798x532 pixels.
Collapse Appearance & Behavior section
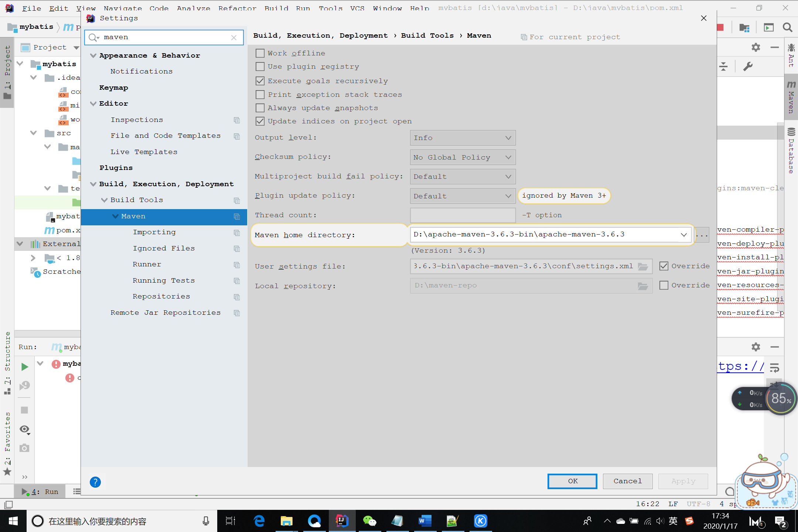point(93,55)
